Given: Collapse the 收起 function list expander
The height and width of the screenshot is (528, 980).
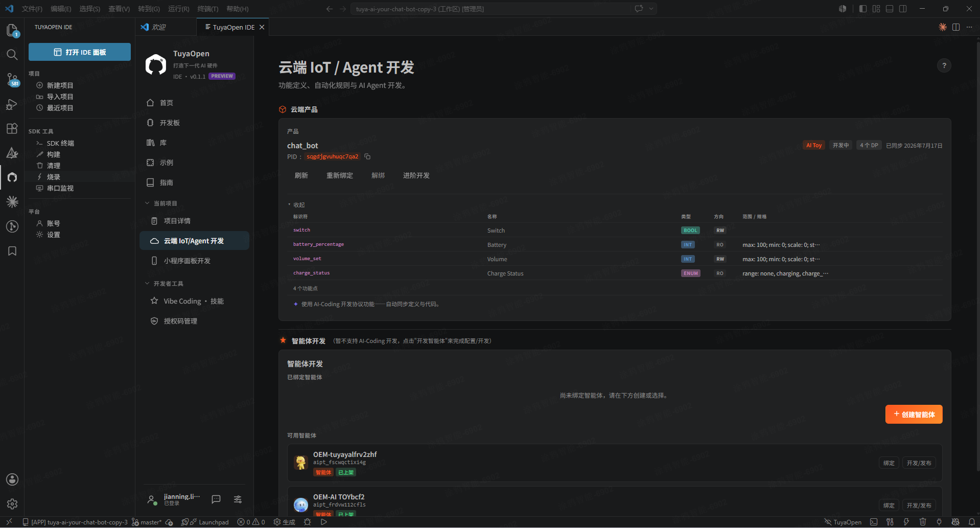Looking at the screenshot, I should 296,204.
